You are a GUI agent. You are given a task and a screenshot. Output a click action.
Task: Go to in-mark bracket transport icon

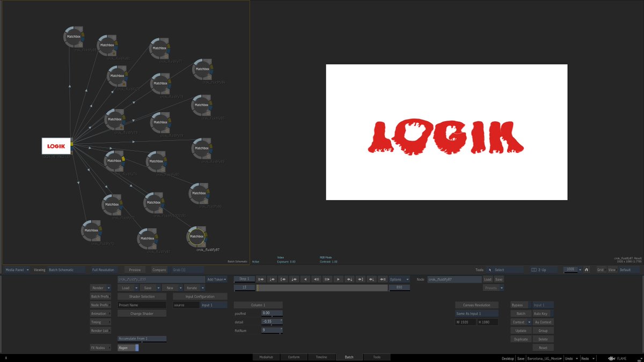283,279
